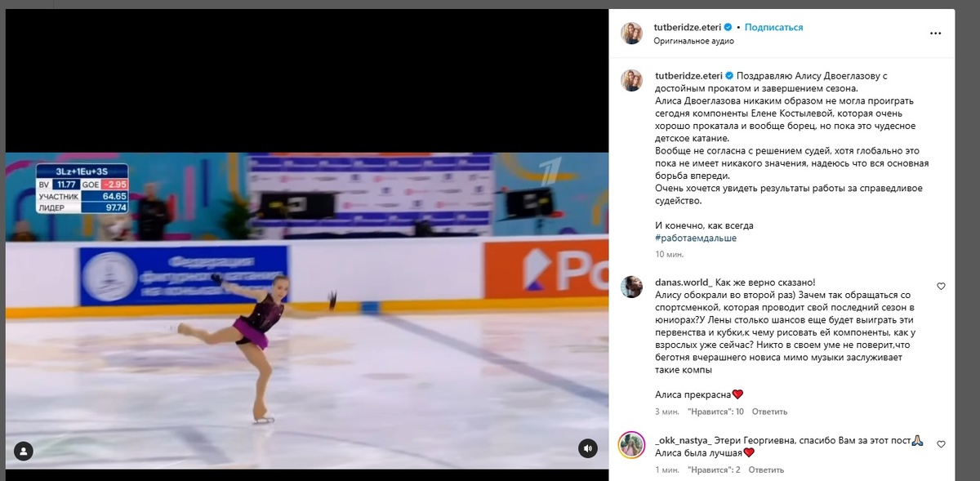Open _okk_nastya_ profile picture
Image resolution: width=980 pixels, height=481 pixels.
point(632,444)
